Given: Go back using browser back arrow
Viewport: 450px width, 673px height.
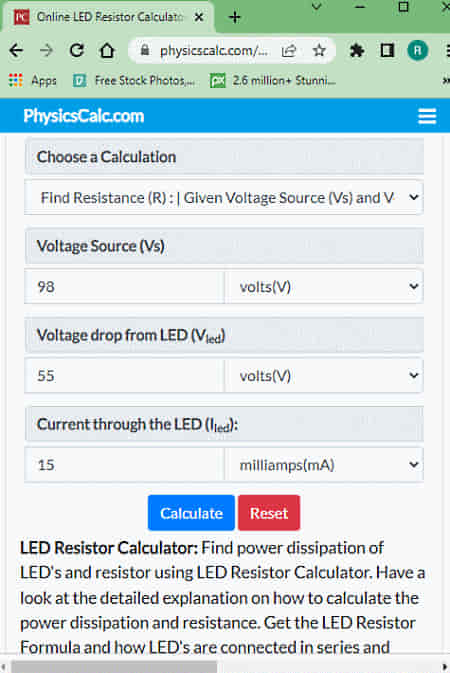Looking at the screenshot, I should [x=16, y=51].
